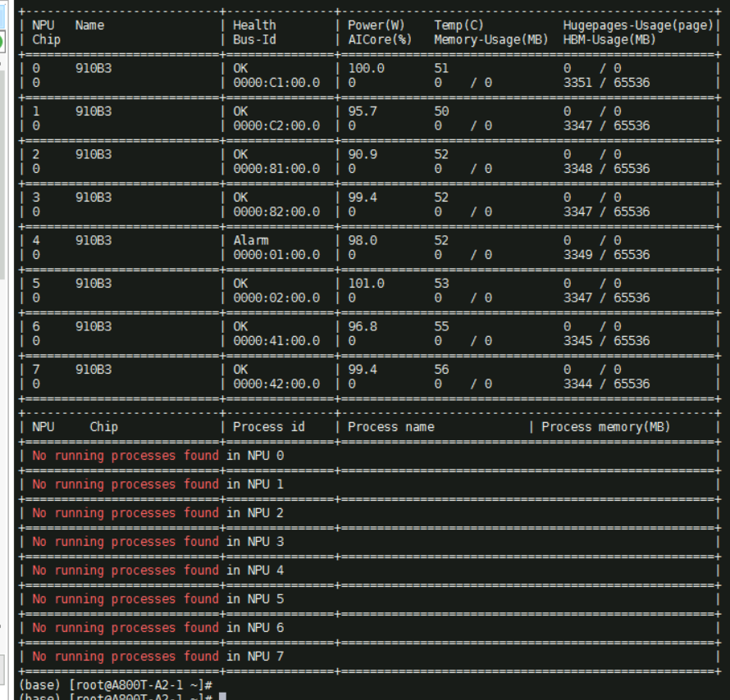Click the Power(W) column header
This screenshot has height=700, width=730.
376,25
